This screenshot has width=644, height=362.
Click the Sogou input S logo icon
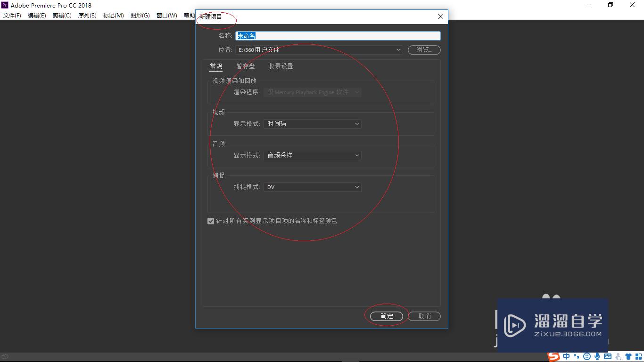(x=553, y=357)
